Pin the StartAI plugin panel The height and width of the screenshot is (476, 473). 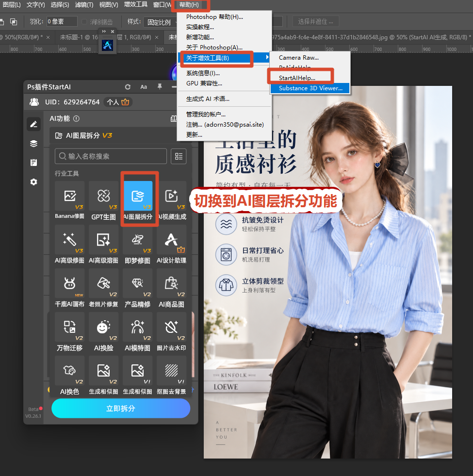(x=160, y=87)
